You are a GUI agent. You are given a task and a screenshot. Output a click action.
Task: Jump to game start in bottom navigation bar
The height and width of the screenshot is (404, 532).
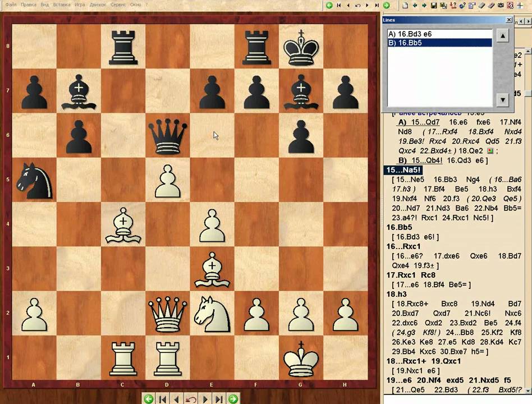(163, 399)
